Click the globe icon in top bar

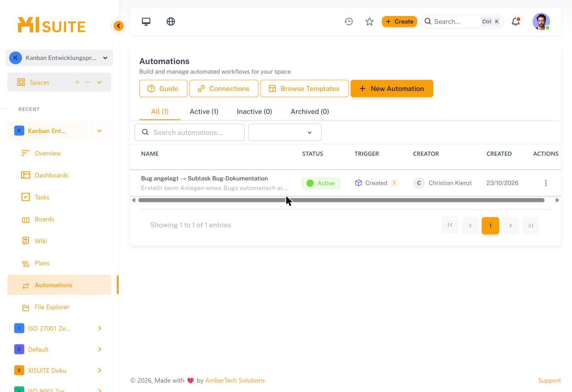pyautogui.click(x=171, y=21)
